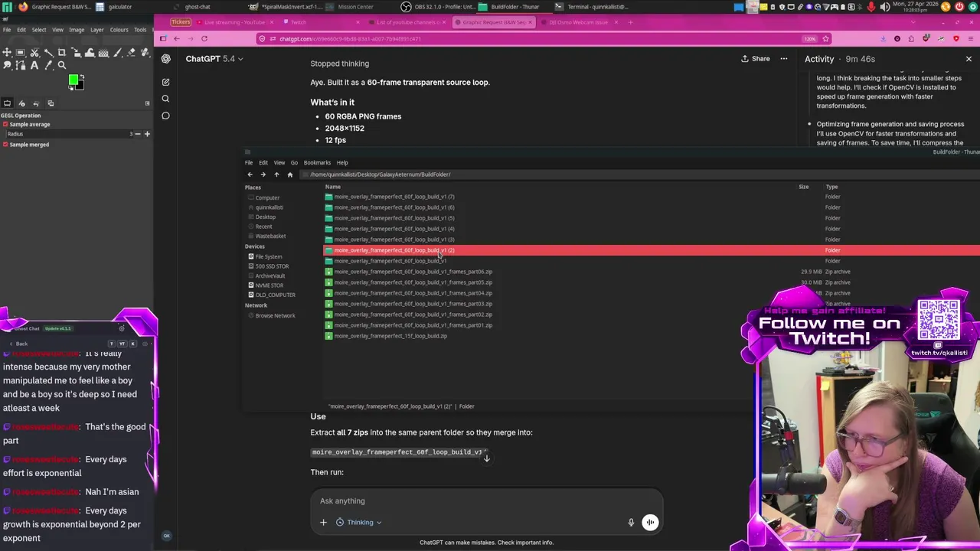Open GIMP Layer menu
This screenshot has width=980, height=551.
tap(96, 30)
